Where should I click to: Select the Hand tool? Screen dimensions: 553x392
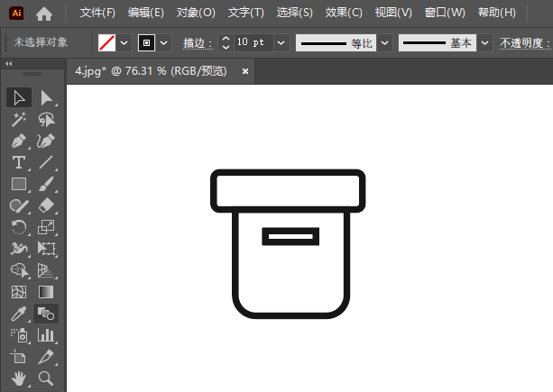[x=19, y=378]
